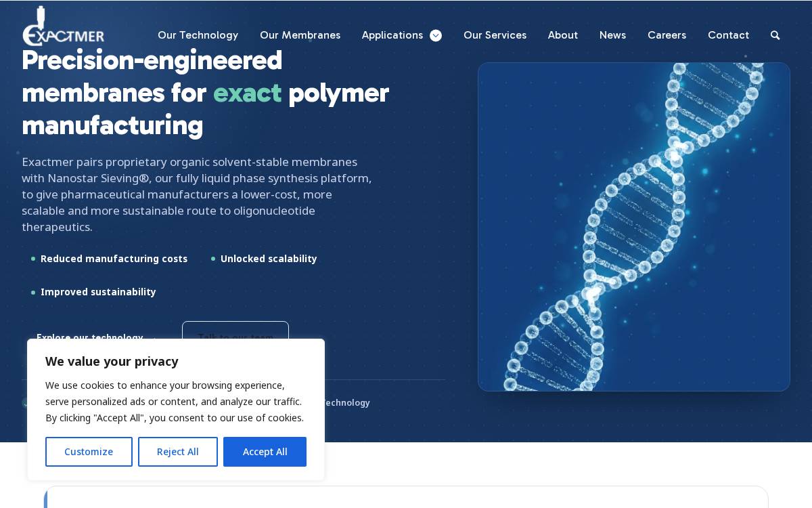
Task: Expand the Applications dropdown chevron
Action: point(436,35)
